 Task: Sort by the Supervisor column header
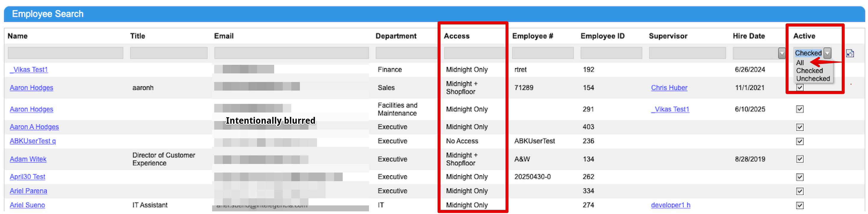(x=668, y=36)
